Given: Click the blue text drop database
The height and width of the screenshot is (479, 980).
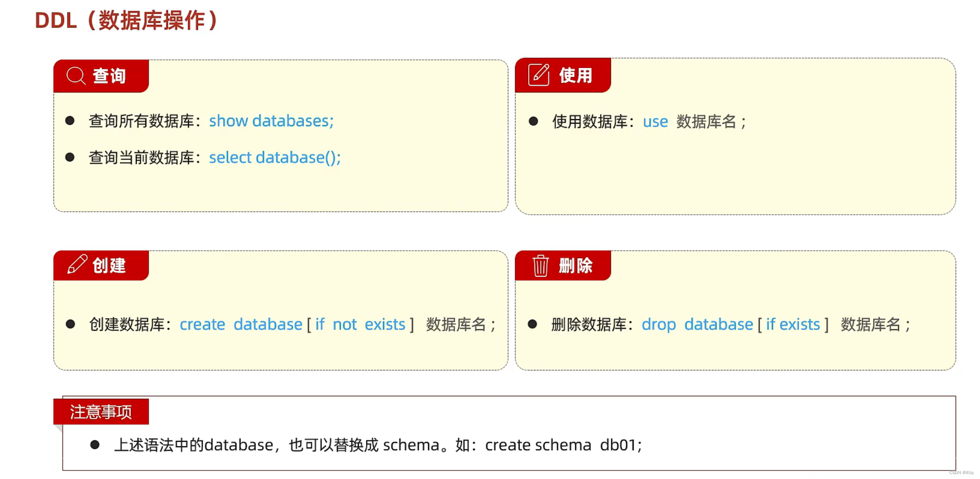Looking at the screenshot, I should click(697, 325).
